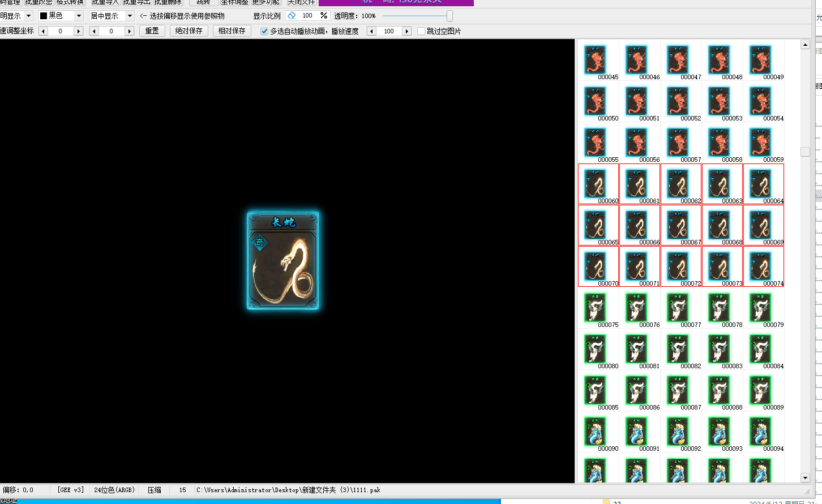Decrease the second coordinate offset value
The image size is (822, 504).
coord(94,31)
